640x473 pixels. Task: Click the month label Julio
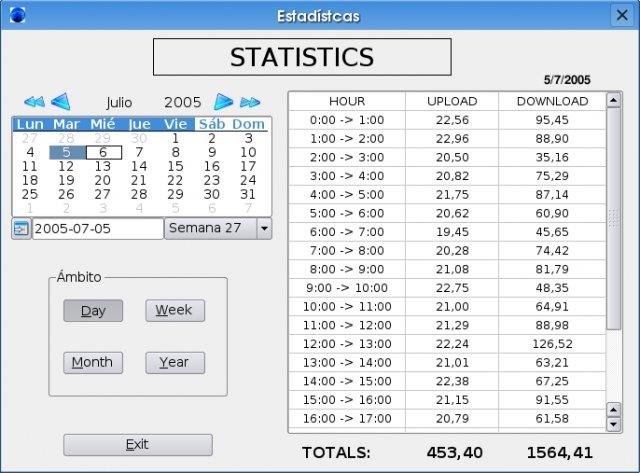point(119,102)
